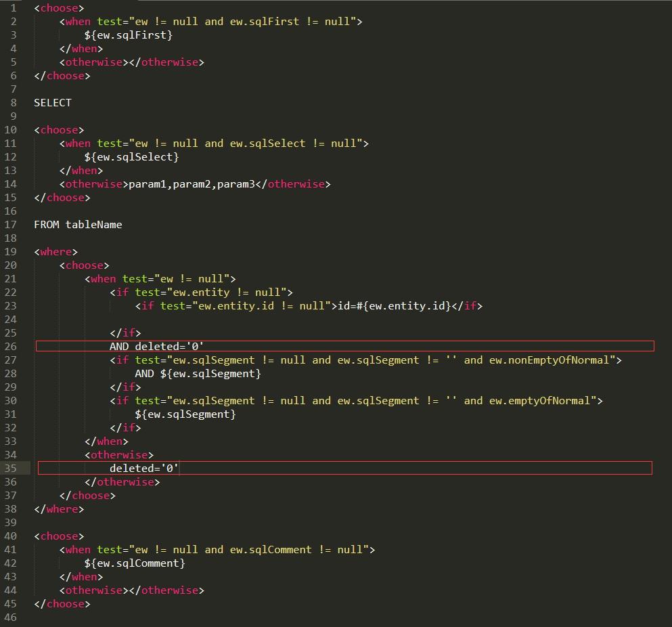Click ew.nonEmptyOfNormal in the if test
Image resolution: width=672 pixels, height=627 pixels.
coord(552,360)
